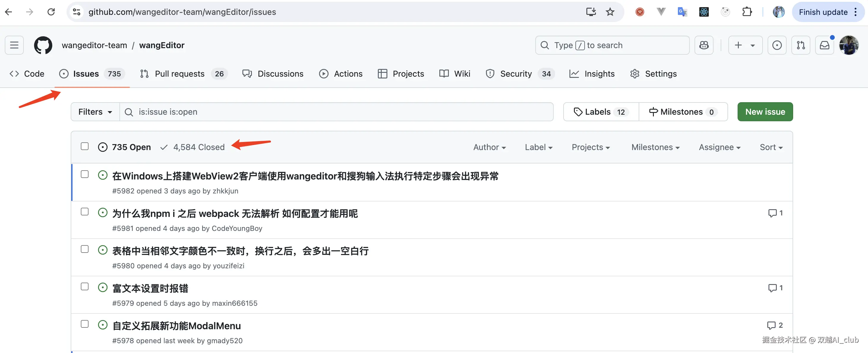Open the Labels list button
This screenshot has height=353, width=868.
pos(601,112)
